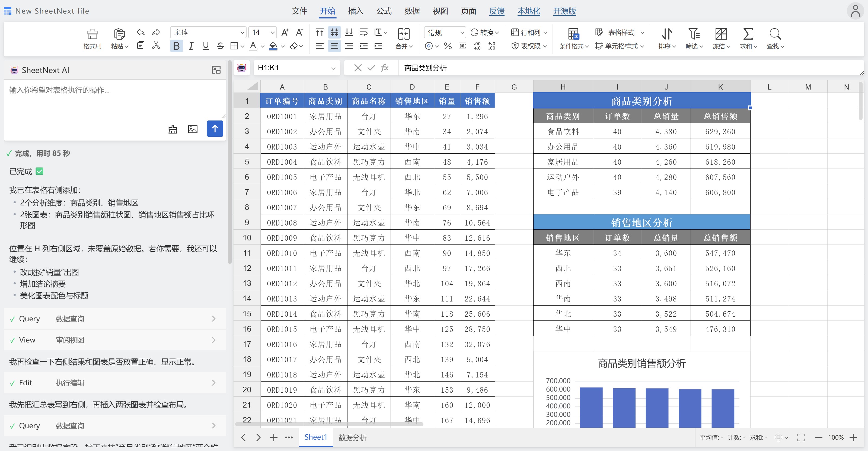The image size is (868, 451).
Task: Toggle strikethrough formatting button
Action: pos(220,46)
